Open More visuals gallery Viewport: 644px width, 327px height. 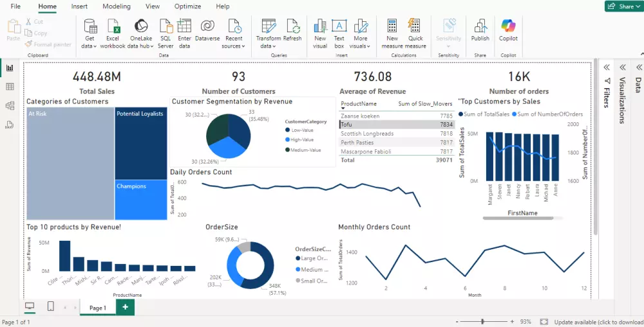click(360, 33)
